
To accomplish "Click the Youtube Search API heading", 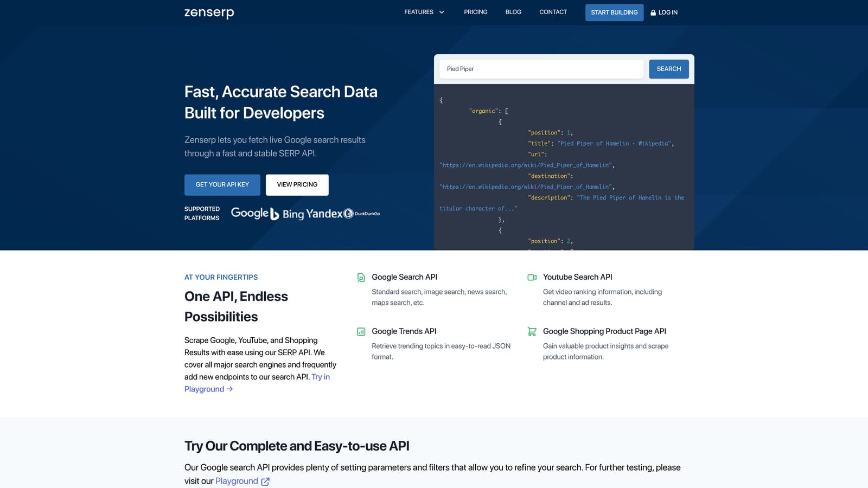I will pyautogui.click(x=577, y=277).
